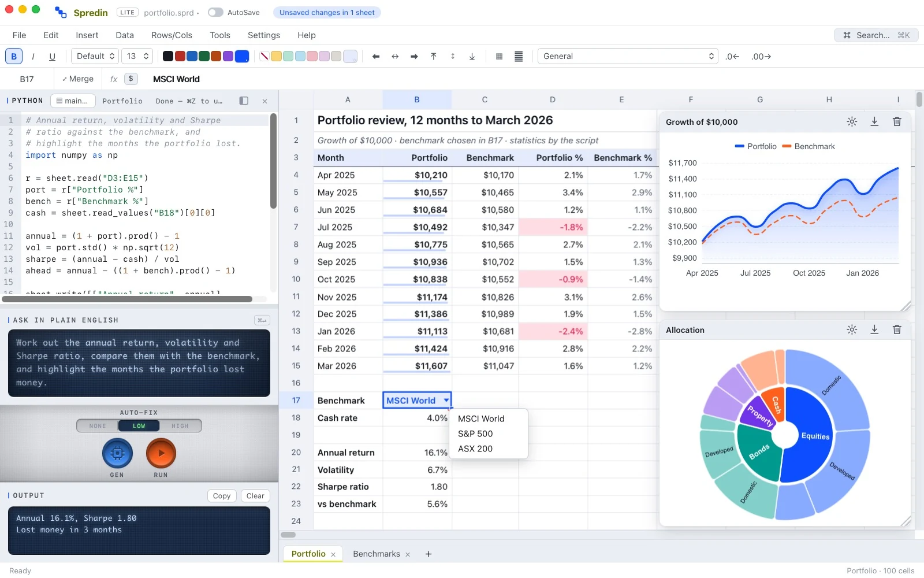Pick the red text color swatch
924x578 pixels.
(180, 56)
